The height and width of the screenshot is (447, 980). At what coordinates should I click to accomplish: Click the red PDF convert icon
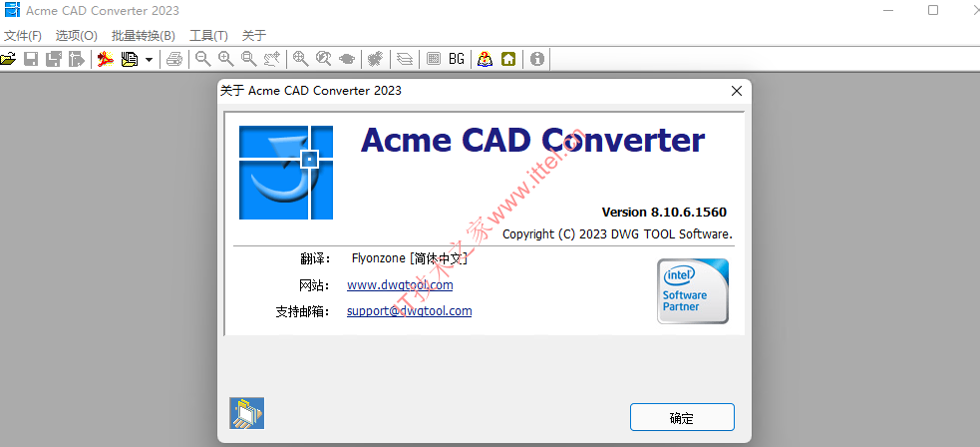(106, 60)
